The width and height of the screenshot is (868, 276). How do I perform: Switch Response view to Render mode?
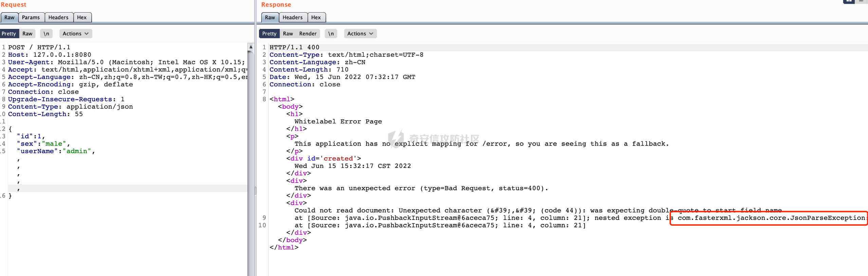308,34
